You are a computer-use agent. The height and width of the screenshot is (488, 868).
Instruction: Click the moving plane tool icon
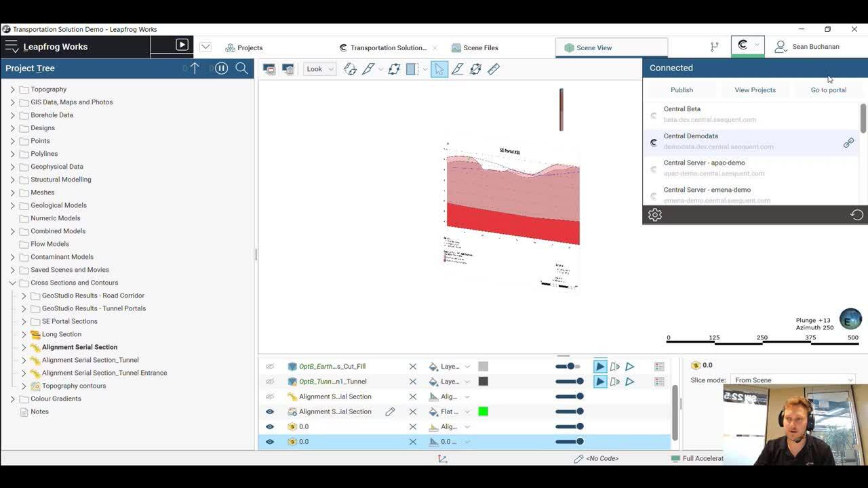tap(394, 69)
